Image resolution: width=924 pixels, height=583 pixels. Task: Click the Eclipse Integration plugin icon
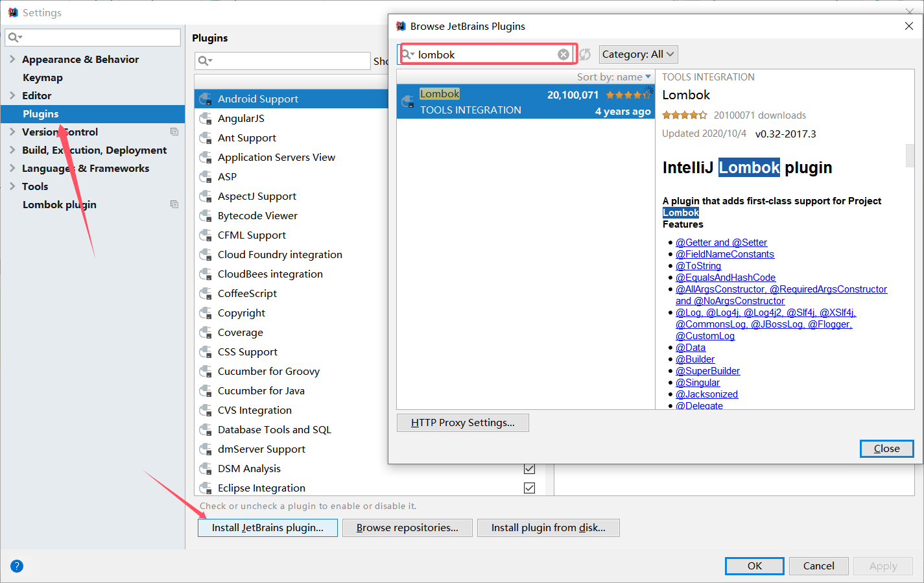(x=206, y=488)
